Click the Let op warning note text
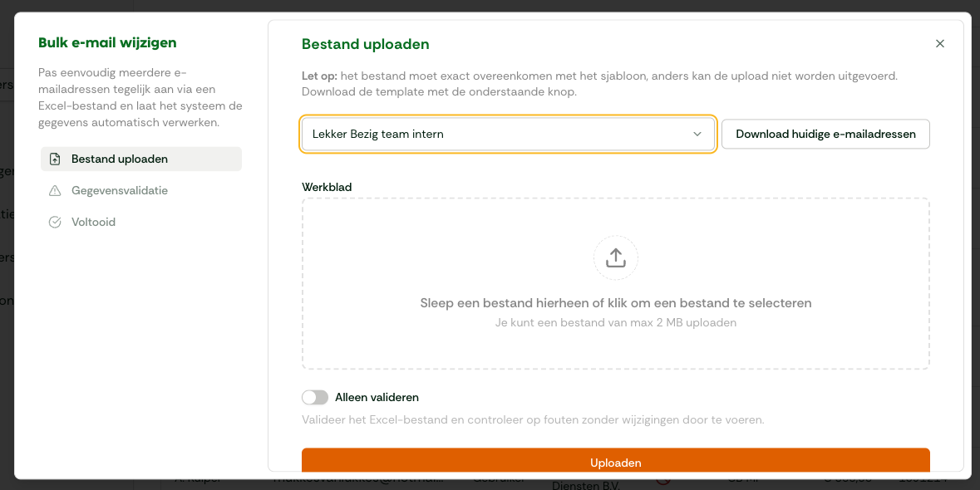This screenshot has width=980, height=490. (x=599, y=84)
